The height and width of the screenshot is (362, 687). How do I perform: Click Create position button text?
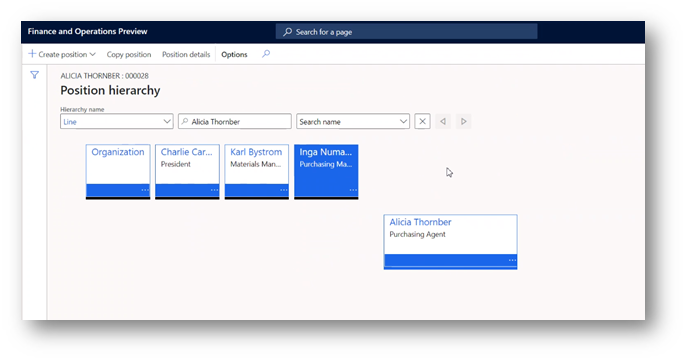63,54
